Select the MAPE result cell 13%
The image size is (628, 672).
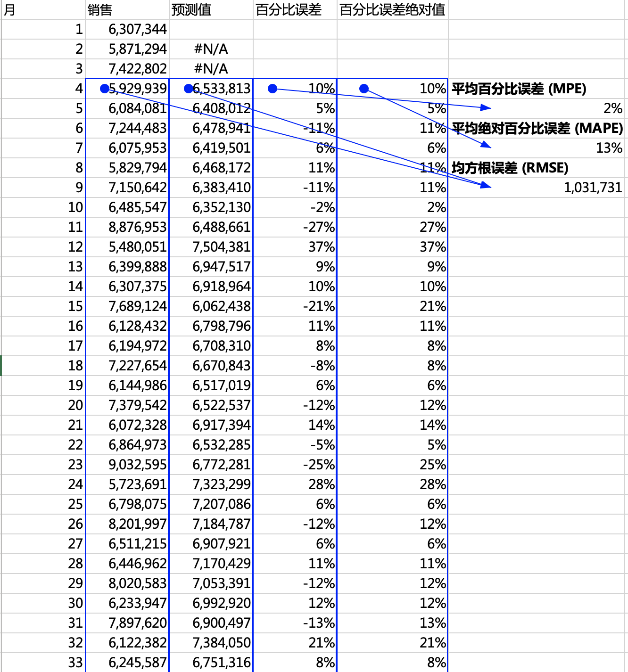pyautogui.click(x=537, y=148)
